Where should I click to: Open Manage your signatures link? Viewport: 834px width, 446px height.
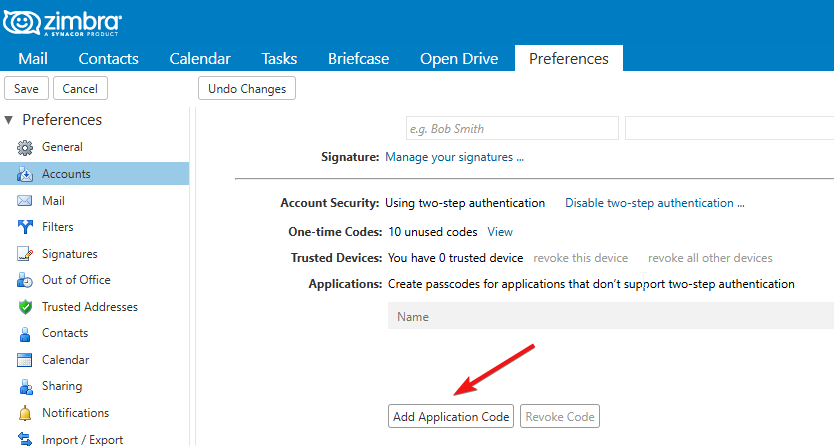tap(454, 157)
